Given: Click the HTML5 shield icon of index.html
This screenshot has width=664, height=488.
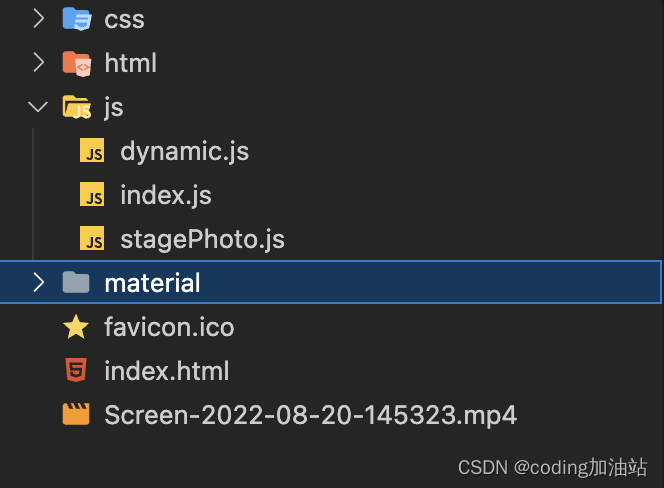Looking at the screenshot, I should (x=76, y=370).
